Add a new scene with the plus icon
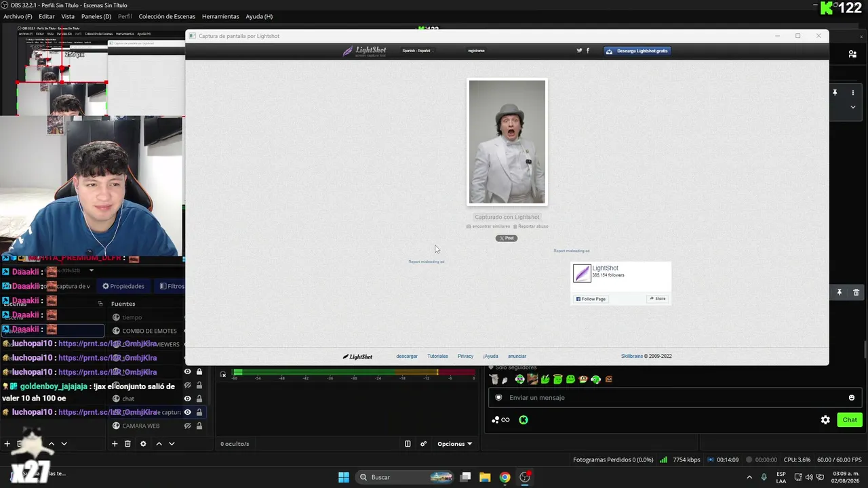This screenshot has height=488, width=868. click(x=7, y=444)
